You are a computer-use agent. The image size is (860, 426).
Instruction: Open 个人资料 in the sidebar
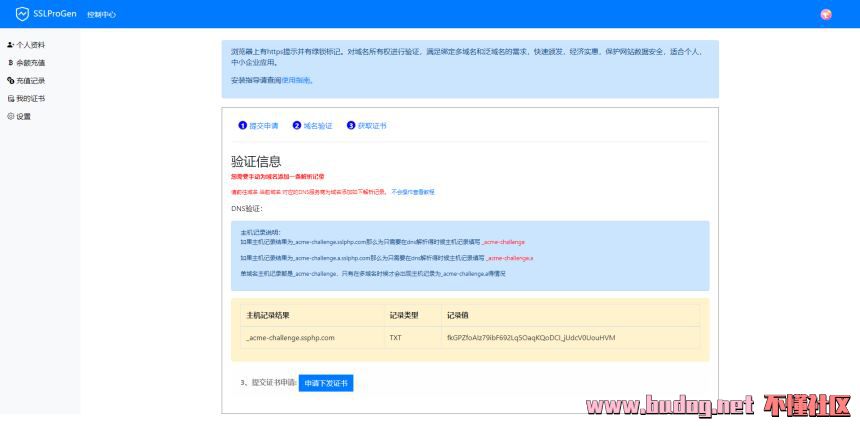[x=26, y=45]
